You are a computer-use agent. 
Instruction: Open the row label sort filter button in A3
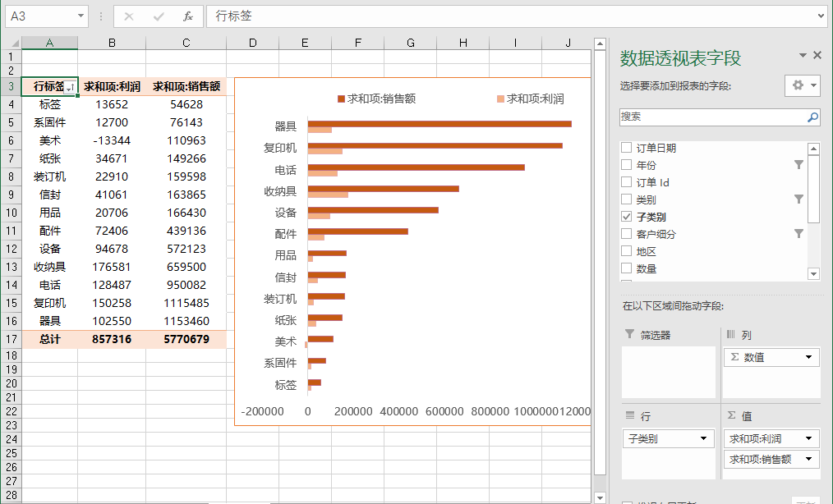71,86
